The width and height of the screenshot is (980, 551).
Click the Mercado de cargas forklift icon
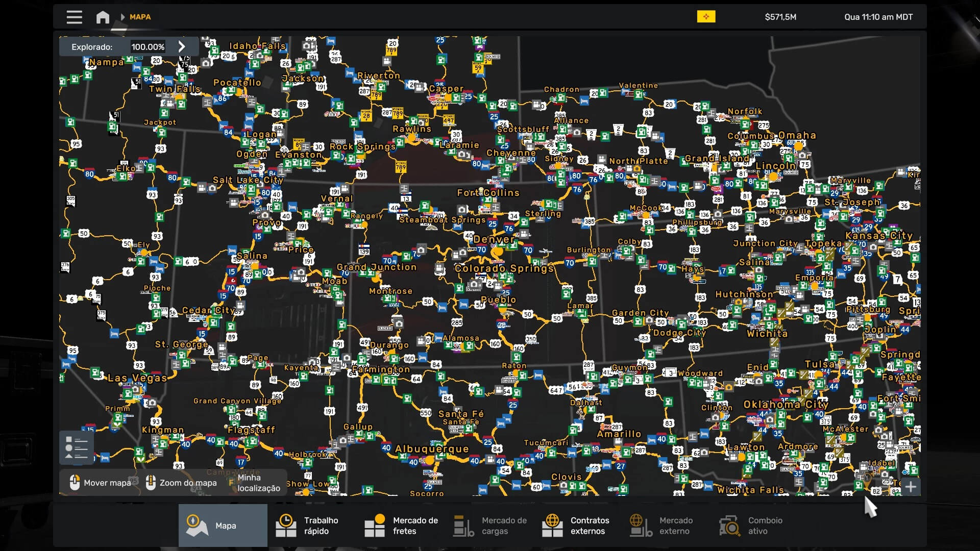(463, 525)
